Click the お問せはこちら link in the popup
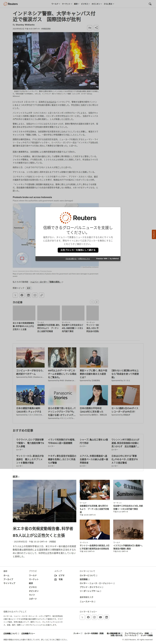 coord(84,259)
